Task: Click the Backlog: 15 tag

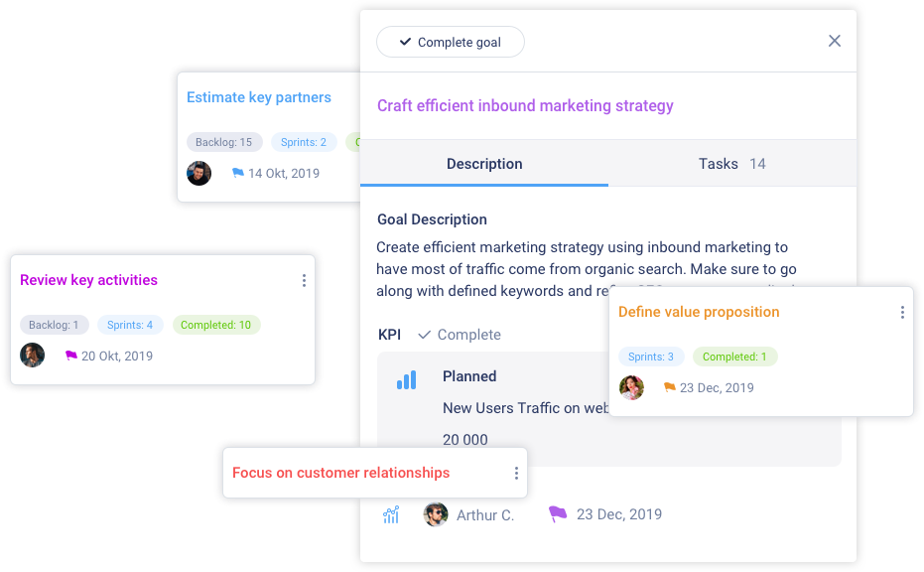Action: coord(224,142)
